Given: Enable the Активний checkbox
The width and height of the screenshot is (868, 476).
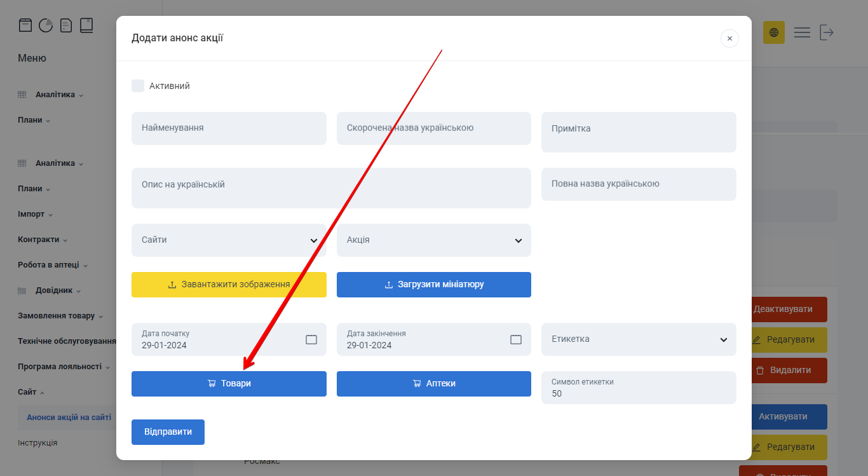Looking at the screenshot, I should click(x=138, y=86).
